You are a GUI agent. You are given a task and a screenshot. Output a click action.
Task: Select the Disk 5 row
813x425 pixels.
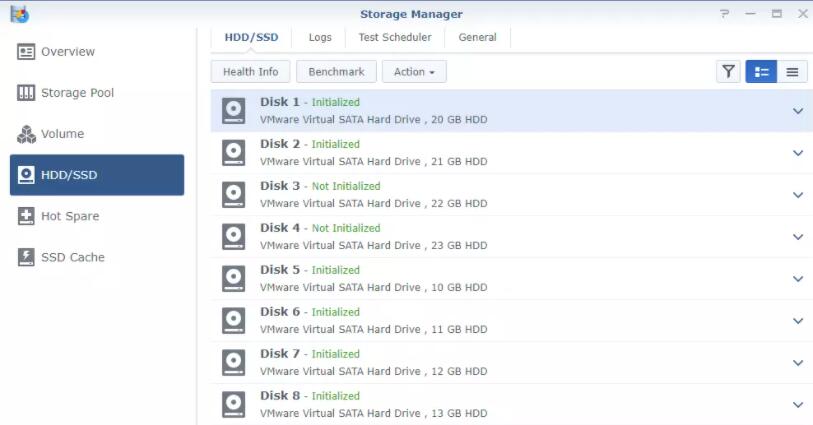click(x=500, y=279)
